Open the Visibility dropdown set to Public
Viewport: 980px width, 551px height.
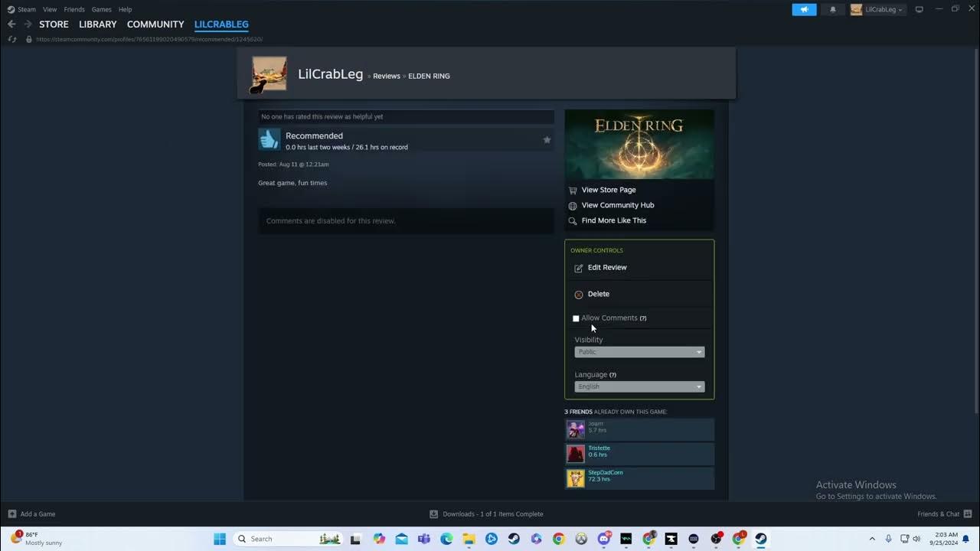tap(639, 352)
